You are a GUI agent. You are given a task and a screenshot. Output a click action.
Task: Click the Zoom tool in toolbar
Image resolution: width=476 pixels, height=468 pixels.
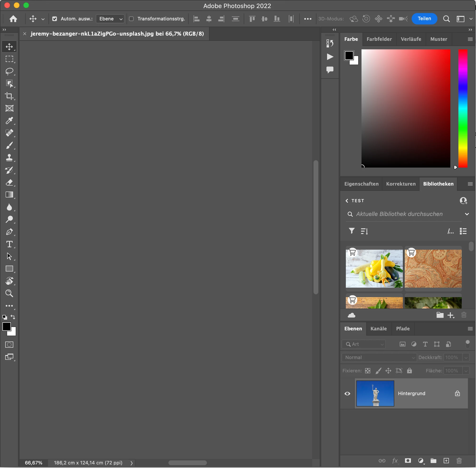click(9, 293)
